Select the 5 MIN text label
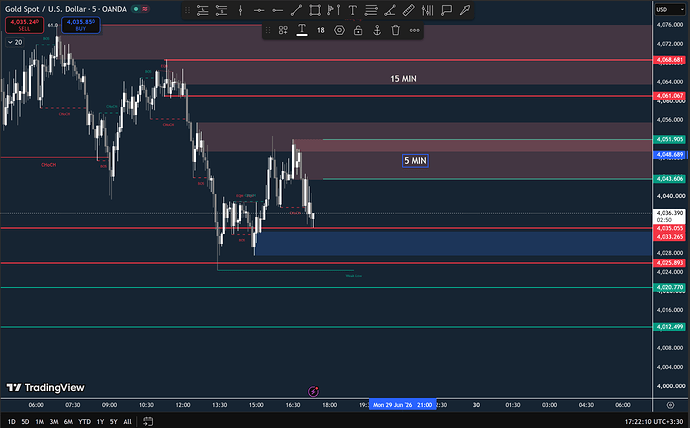This screenshot has height=428, width=690. [x=415, y=161]
